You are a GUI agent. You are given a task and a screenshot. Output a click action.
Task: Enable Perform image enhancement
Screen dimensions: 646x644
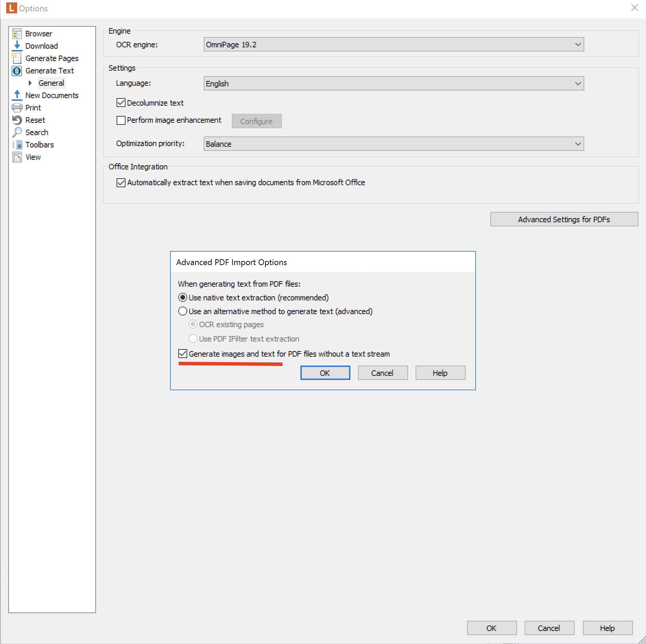point(121,120)
